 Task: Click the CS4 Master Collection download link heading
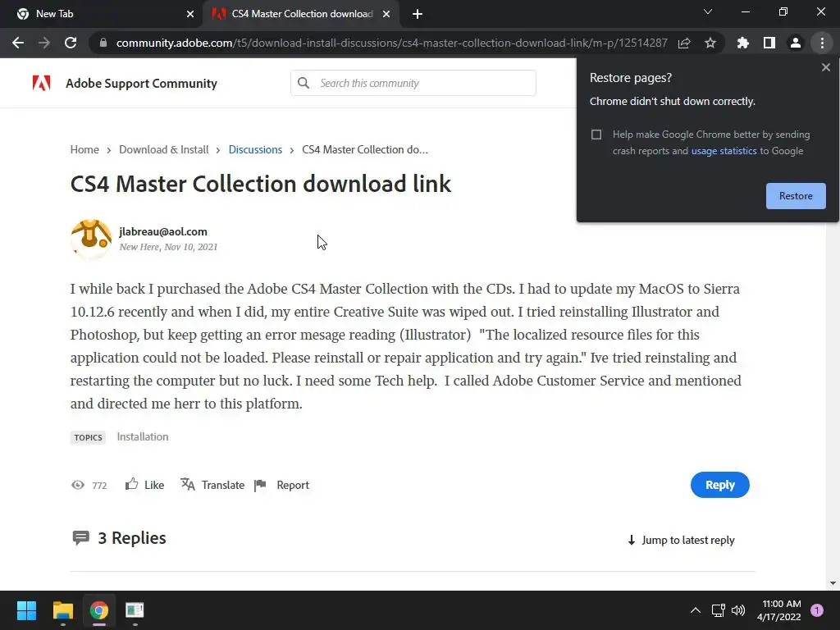coord(261,184)
